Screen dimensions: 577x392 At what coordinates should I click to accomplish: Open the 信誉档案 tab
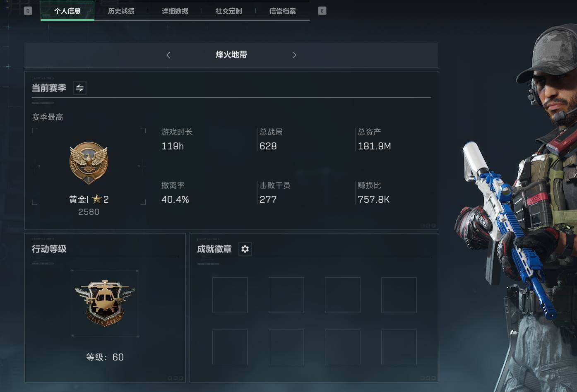283,11
